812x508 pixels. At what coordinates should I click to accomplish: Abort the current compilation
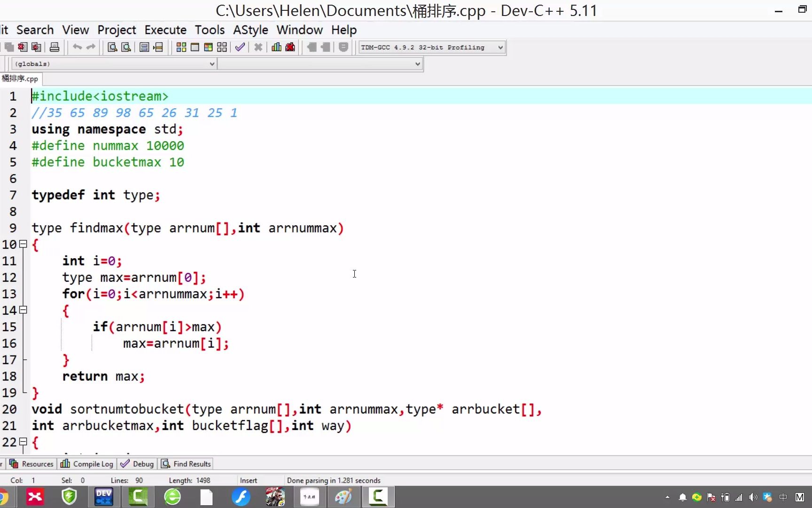(x=258, y=47)
